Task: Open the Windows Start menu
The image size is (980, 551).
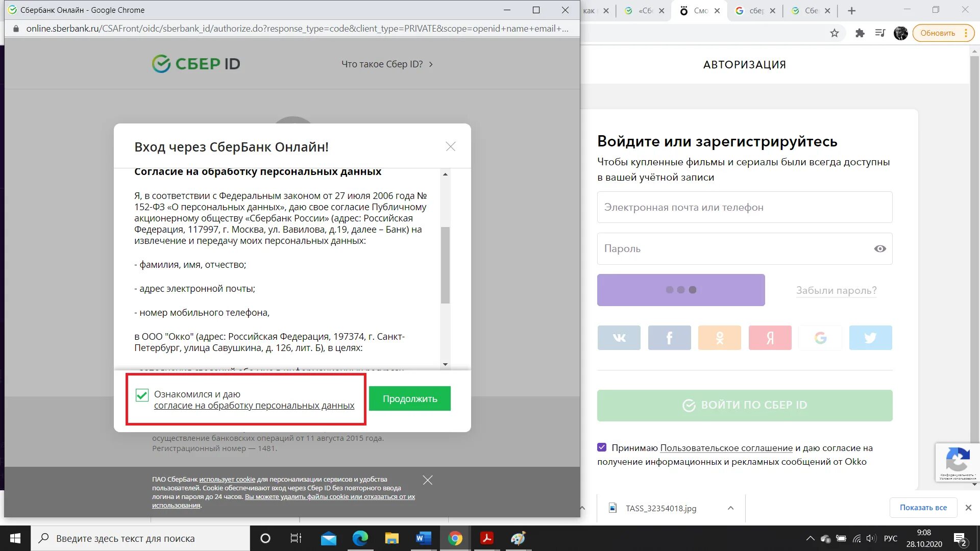Action: 15,538
